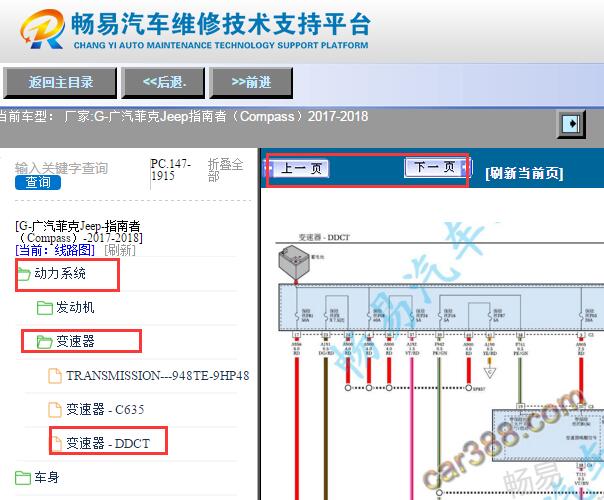Open the 变速器 - C635 document
The width and height of the screenshot is (604, 500).
(x=105, y=409)
